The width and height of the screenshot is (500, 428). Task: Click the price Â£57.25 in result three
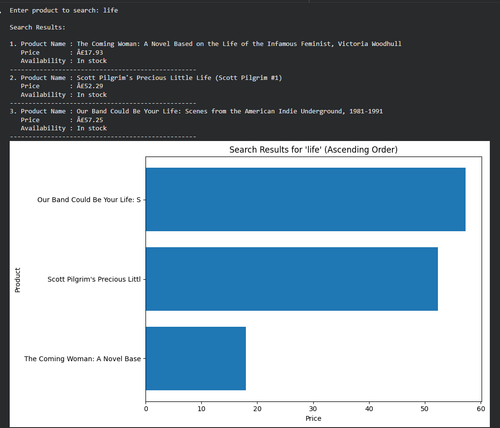[90, 120]
